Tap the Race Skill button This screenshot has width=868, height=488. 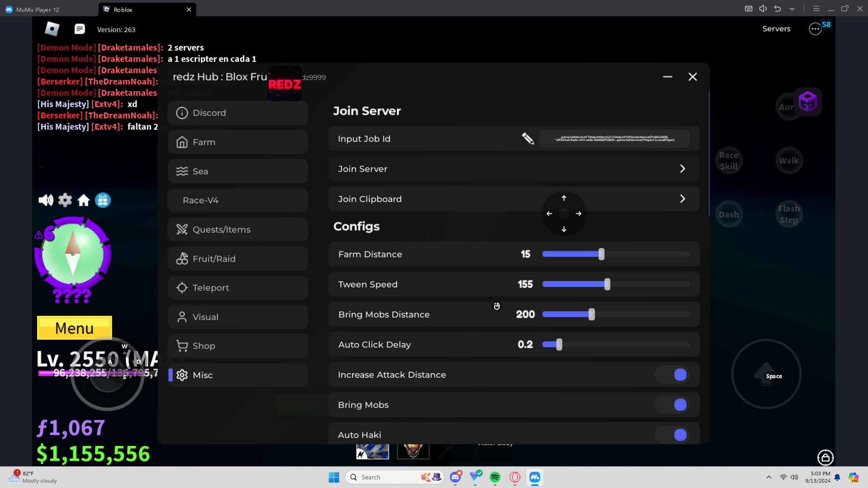coord(729,160)
